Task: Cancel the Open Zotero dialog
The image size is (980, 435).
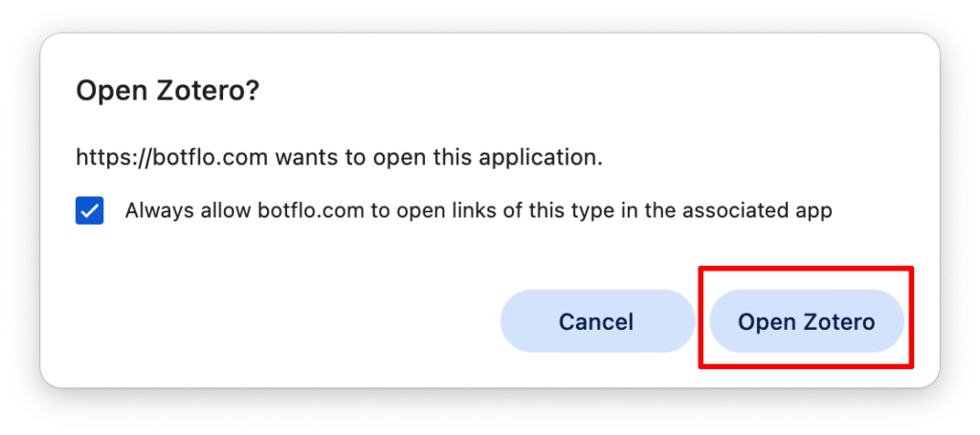Action: pos(596,322)
